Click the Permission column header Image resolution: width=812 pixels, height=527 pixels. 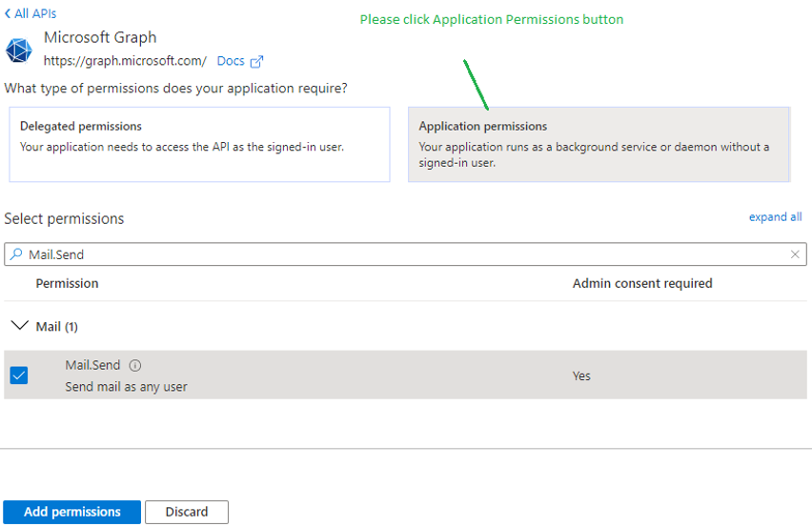[67, 283]
